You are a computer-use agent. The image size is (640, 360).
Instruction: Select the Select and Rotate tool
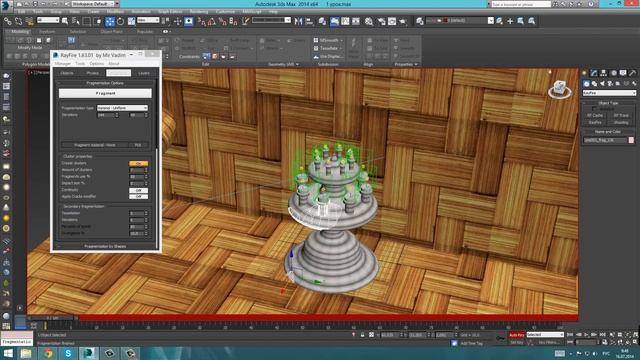pyautogui.click(x=120, y=21)
